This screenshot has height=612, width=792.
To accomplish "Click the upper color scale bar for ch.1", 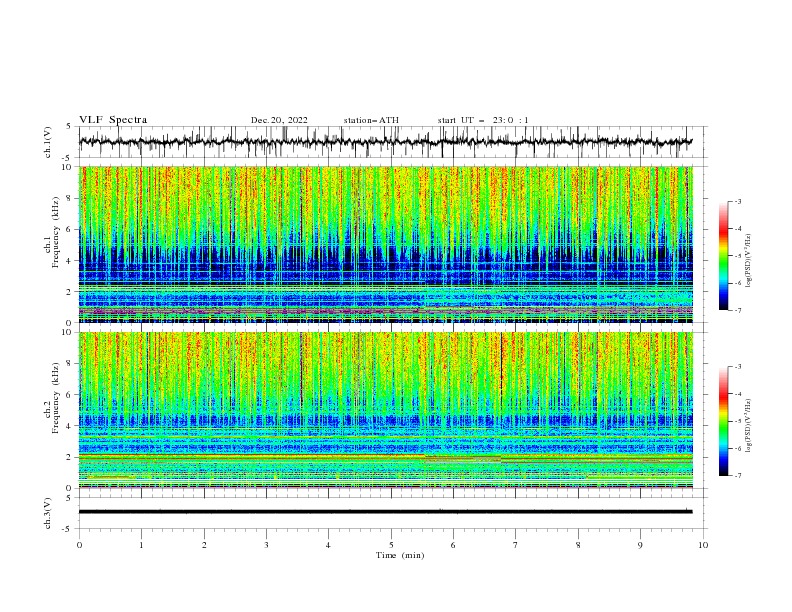I will 724,256.
